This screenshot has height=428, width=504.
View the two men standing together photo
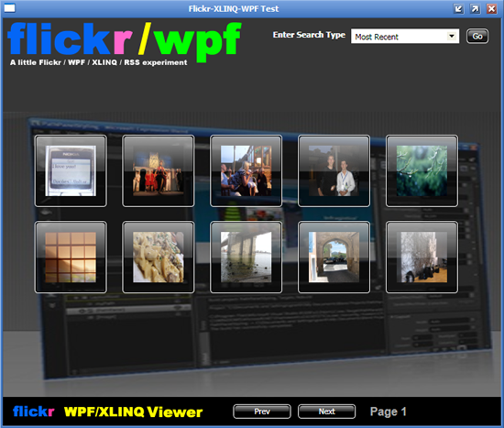point(334,170)
